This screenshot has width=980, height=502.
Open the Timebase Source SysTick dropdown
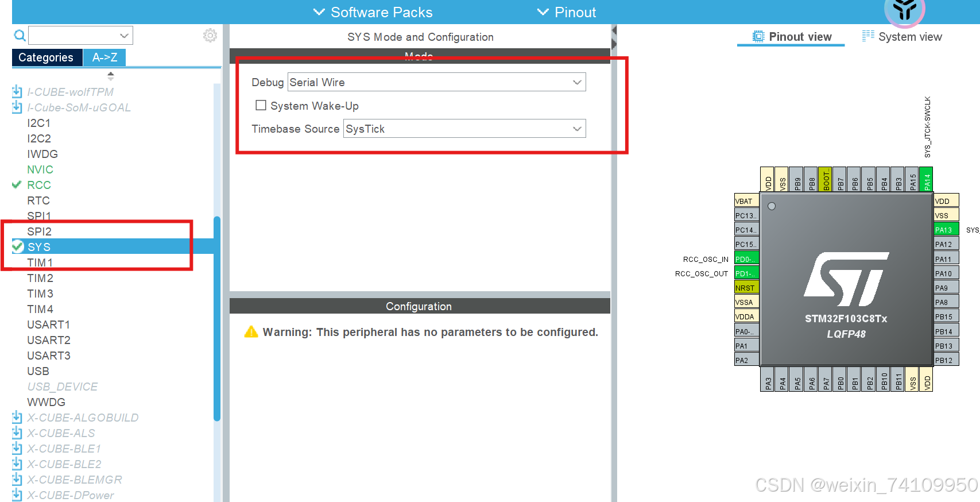[464, 129]
